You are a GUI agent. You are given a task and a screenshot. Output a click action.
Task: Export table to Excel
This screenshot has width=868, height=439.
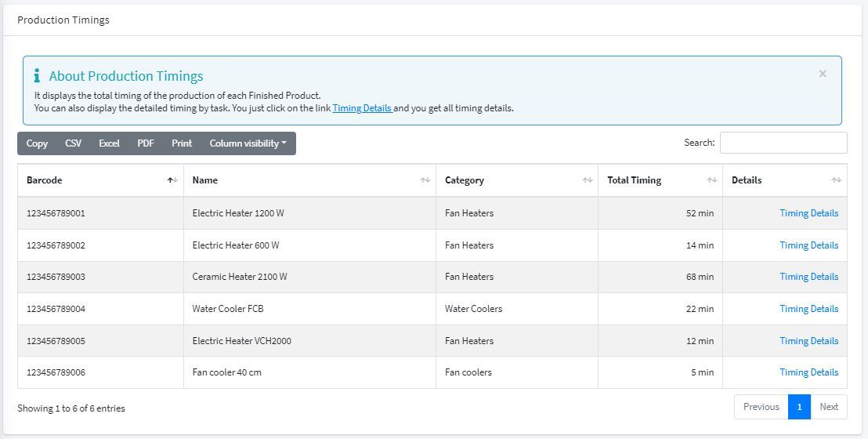pos(109,143)
